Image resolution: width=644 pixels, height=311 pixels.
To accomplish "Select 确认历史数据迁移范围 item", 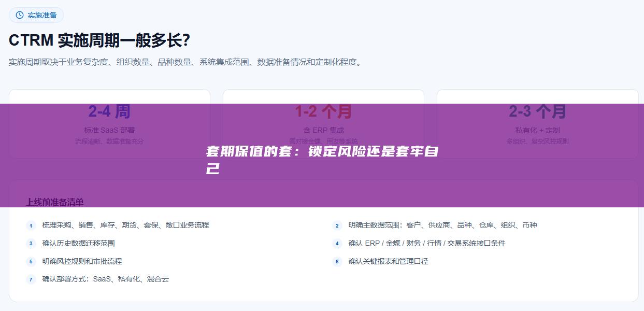I will coord(79,243).
